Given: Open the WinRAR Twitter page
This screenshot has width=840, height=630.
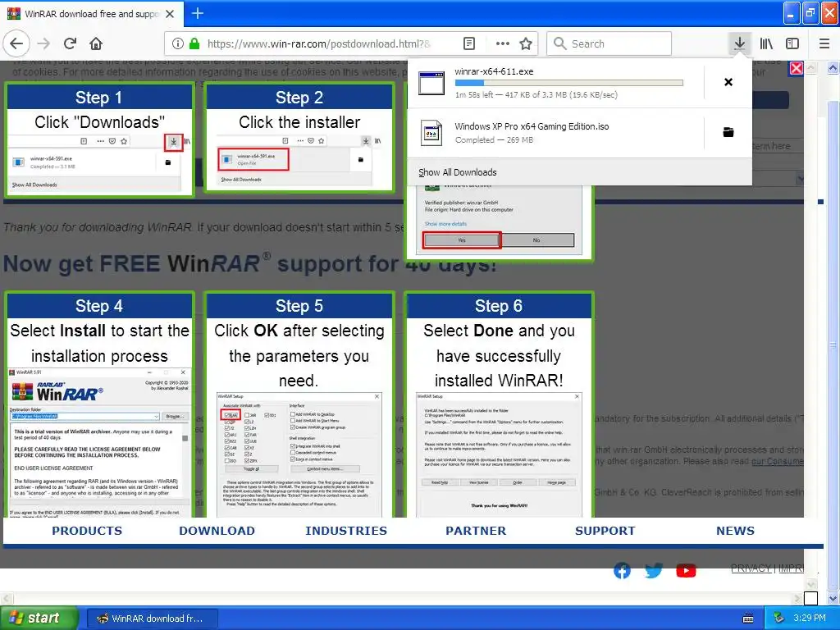Looking at the screenshot, I should [654, 571].
